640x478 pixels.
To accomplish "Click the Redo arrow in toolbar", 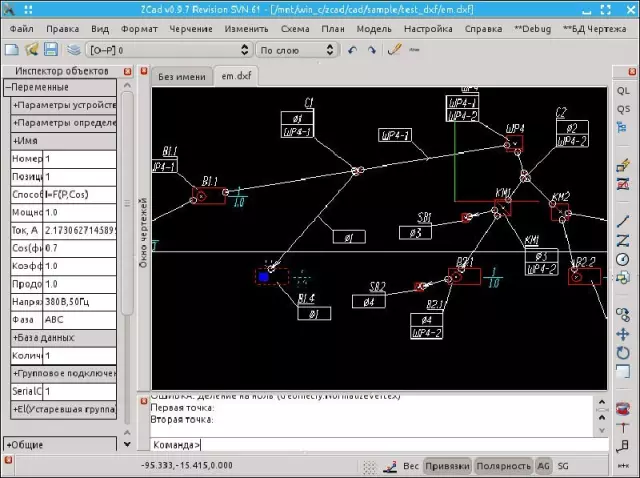I will (372, 49).
